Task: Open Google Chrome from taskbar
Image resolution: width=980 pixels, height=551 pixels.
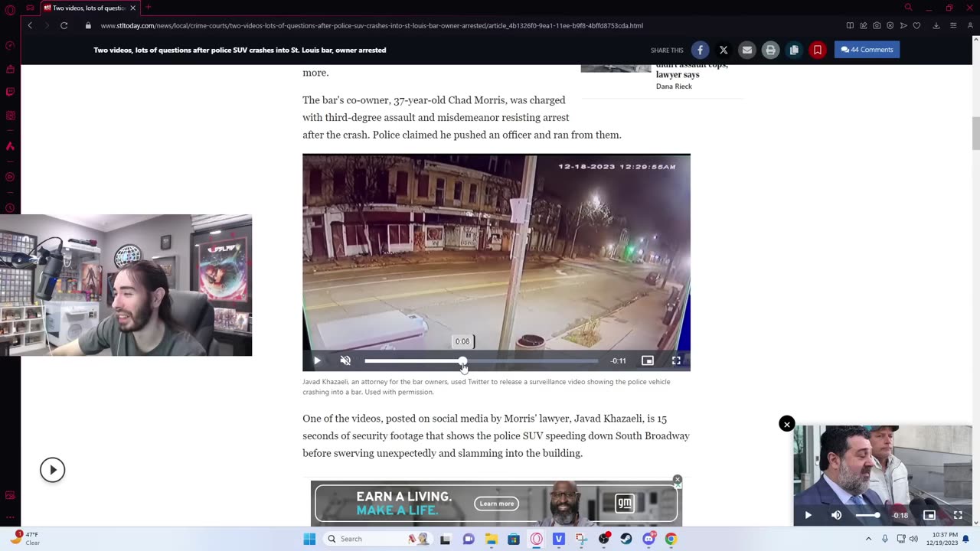Action: click(x=671, y=539)
